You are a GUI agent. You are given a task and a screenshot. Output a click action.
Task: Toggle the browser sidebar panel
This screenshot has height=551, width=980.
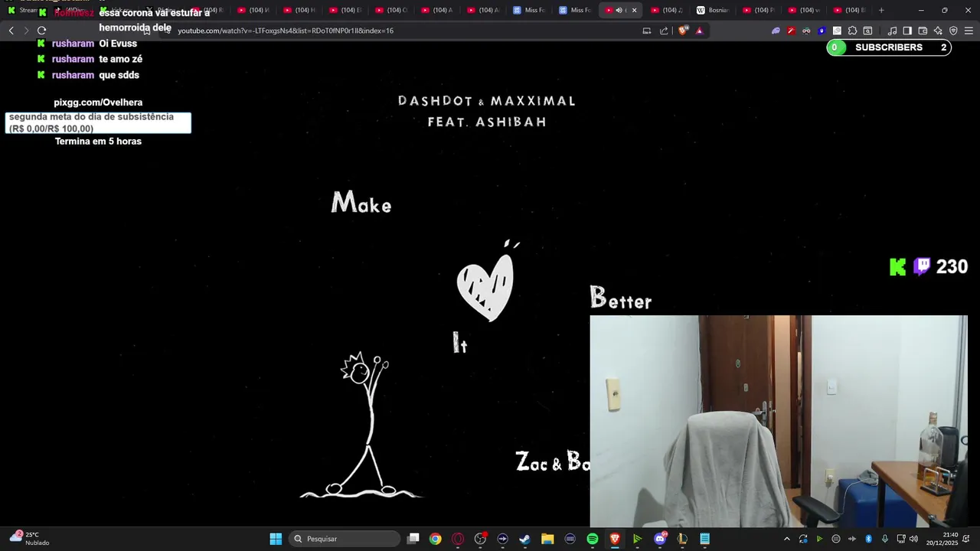click(x=907, y=31)
